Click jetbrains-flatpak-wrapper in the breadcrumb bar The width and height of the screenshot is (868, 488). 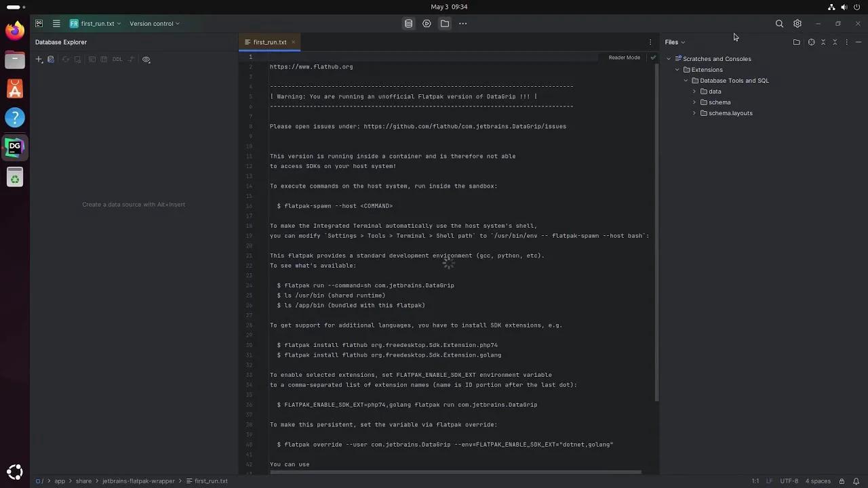point(138,481)
